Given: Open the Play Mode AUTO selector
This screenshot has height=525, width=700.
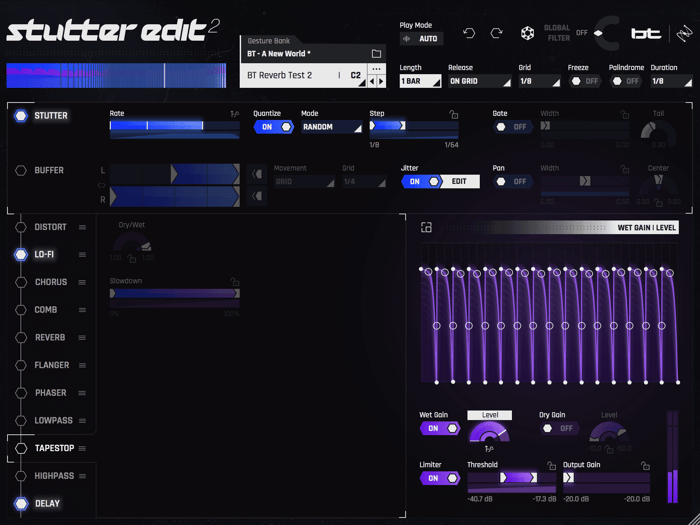Looking at the screenshot, I should [421, 39].
